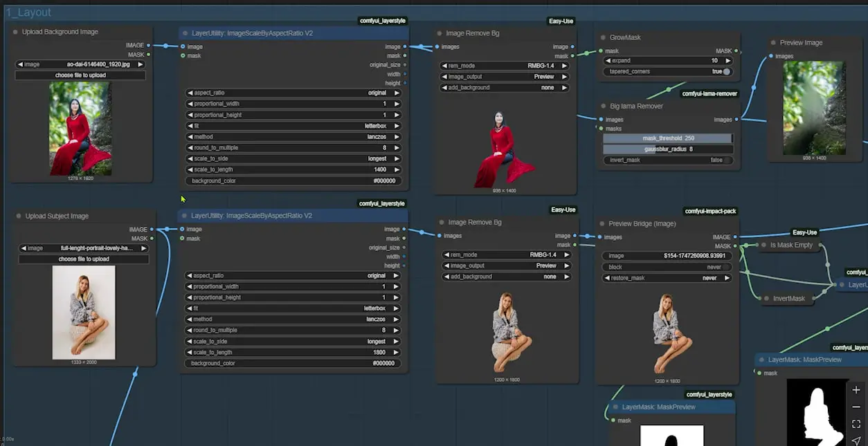Image resolution: width=868 pixels, height=446 pixels.
Task: Collapse the Upload Background Image node via its dot
Action: pyautogui.click(x=15, y=32)
